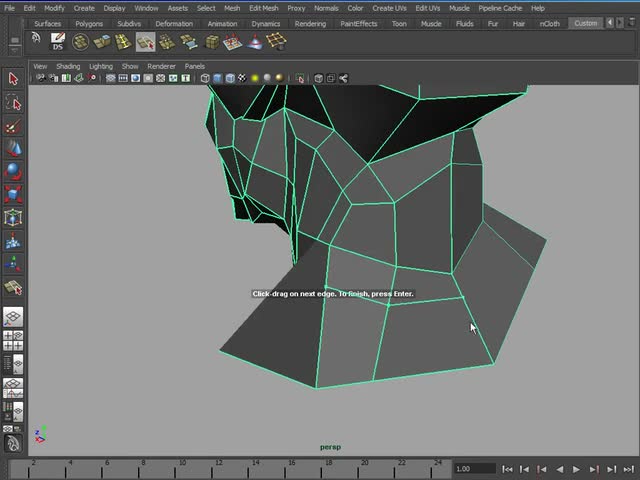Open the panel Lighting dropdown menu
The width and height of the screenshot is (640, 480).
click(101, 66)
